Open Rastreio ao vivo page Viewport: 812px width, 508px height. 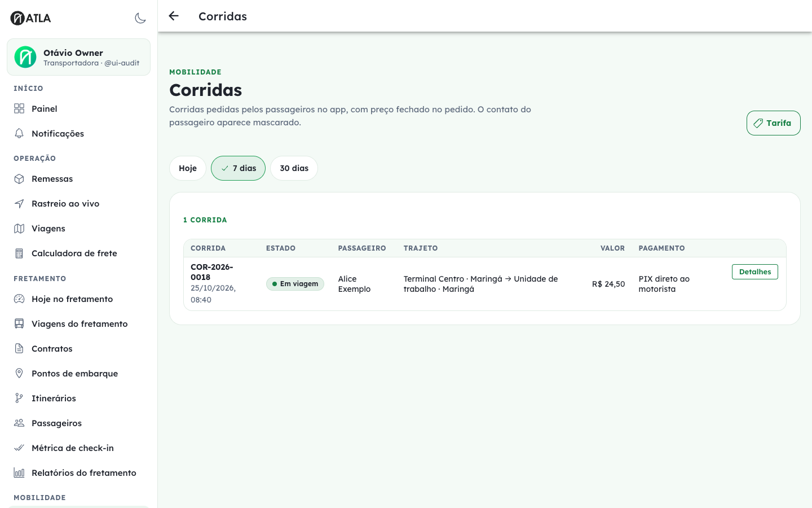[x=79, y=203]
